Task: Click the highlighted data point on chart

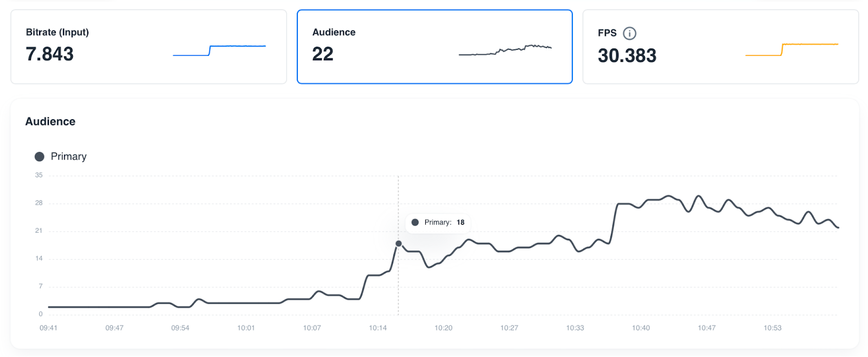Action: [399, 244]
